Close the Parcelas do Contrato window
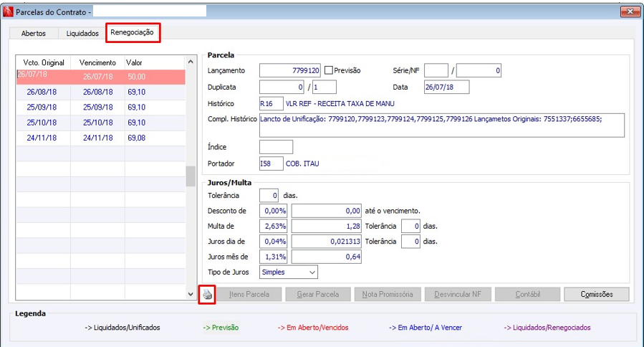The image size is (644, 347). [x=630, y=11]
